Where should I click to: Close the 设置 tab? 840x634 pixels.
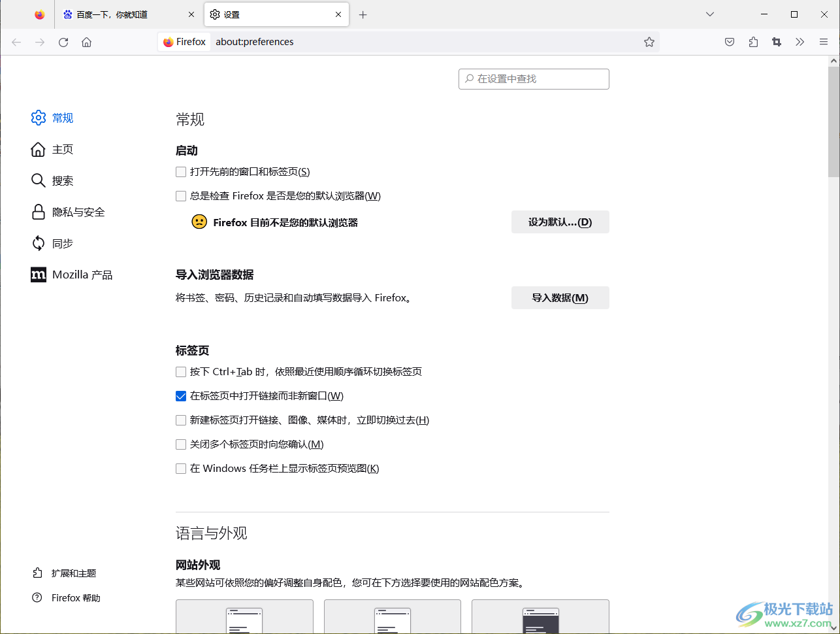pyautogui.click(x=338, y=14)
